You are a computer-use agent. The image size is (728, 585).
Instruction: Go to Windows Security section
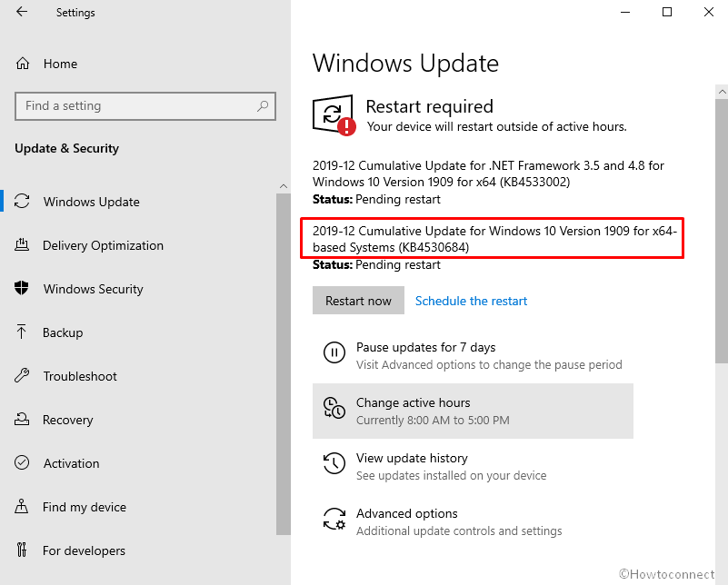93,289
